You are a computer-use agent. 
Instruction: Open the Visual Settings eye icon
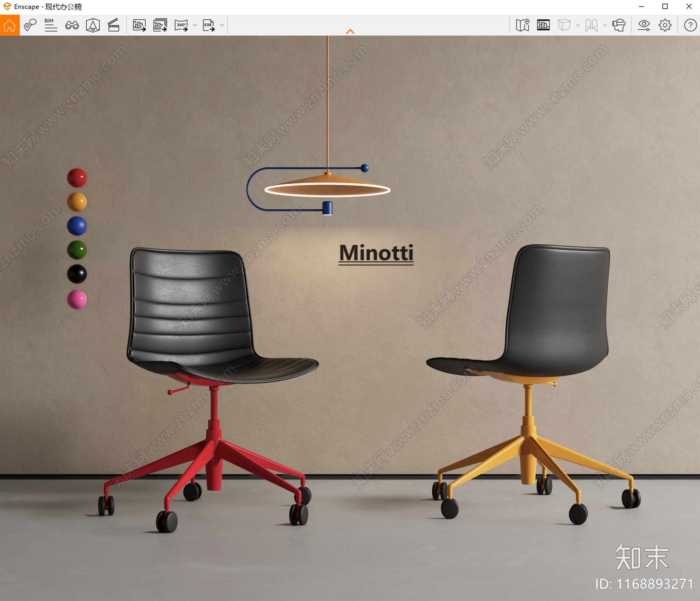[644, 25]
